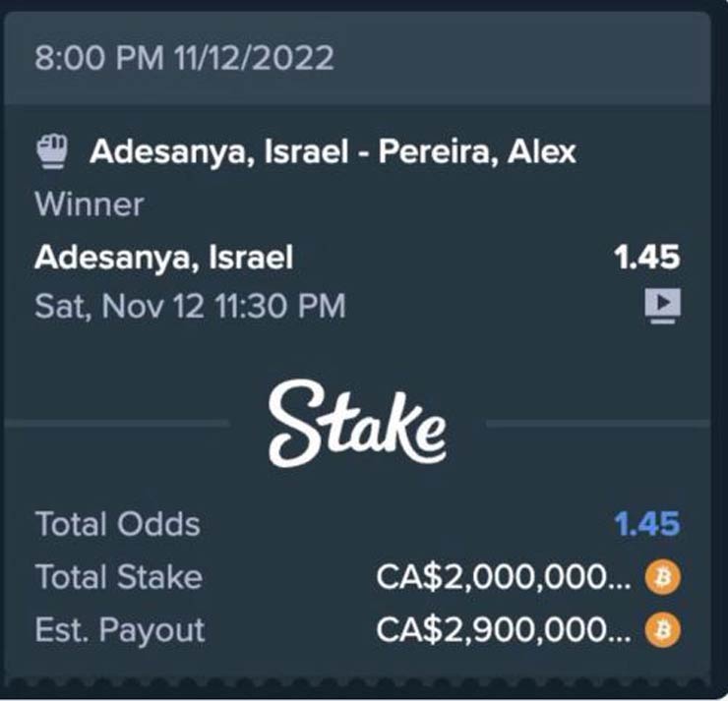Expand the truncated CA$2,000,000 stake amount
The width and height of the screenshot is (728, 701).
pyautogui.click(x=504, y=578)
